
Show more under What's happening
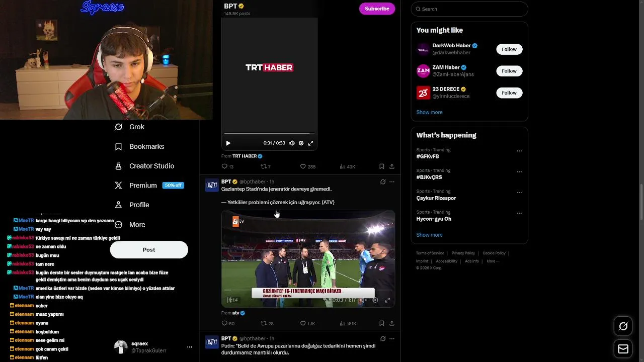tap(429, 235)
